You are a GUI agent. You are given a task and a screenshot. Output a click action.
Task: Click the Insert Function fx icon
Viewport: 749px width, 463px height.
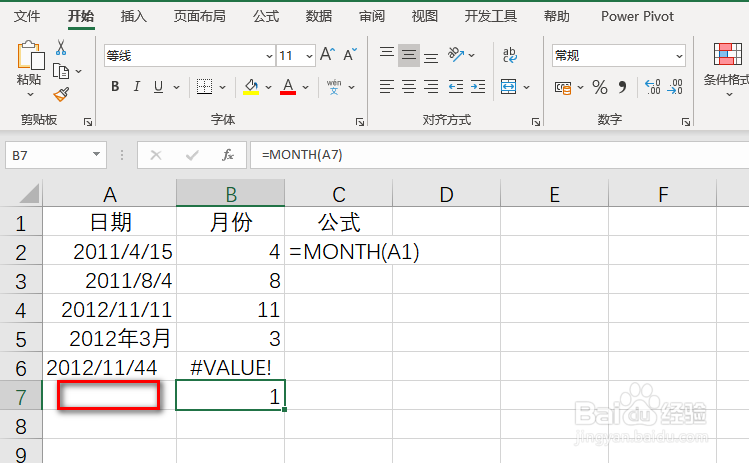coord(228,155)
